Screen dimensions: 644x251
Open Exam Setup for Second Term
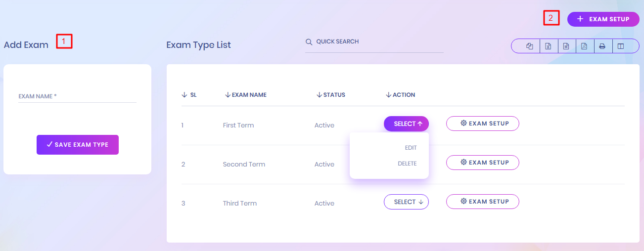(482, 163)
